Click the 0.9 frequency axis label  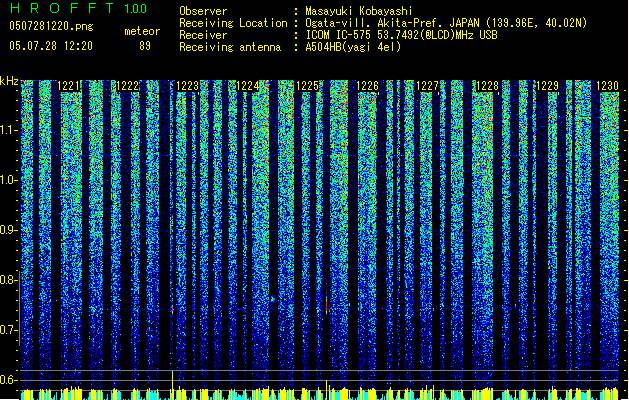tap(9, 230)
